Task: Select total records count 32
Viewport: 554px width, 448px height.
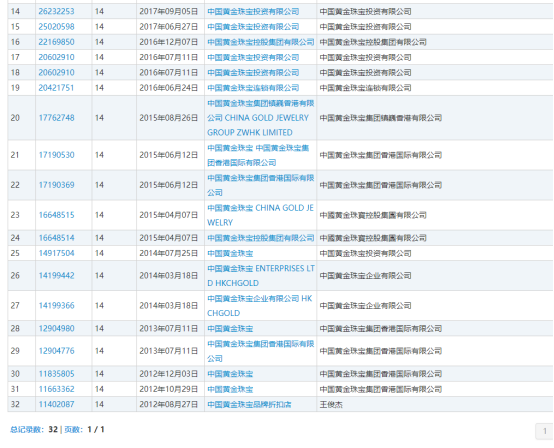Action: click(53, 429)
